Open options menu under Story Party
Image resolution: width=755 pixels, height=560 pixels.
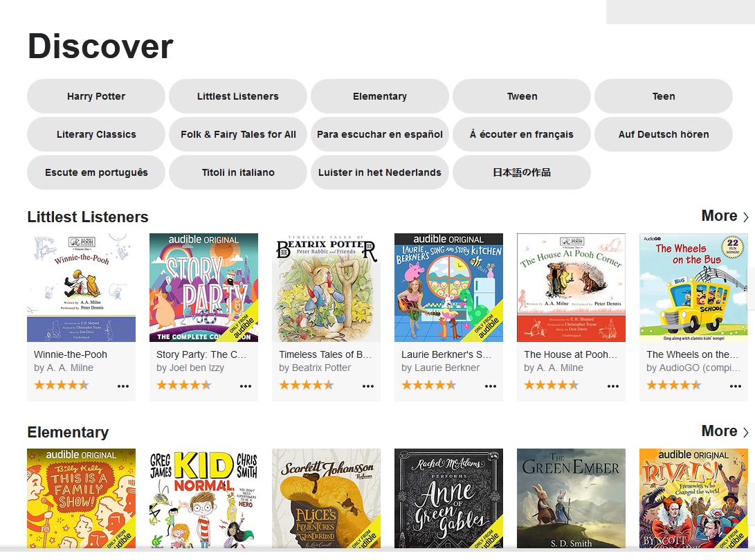tap(246, 386)
